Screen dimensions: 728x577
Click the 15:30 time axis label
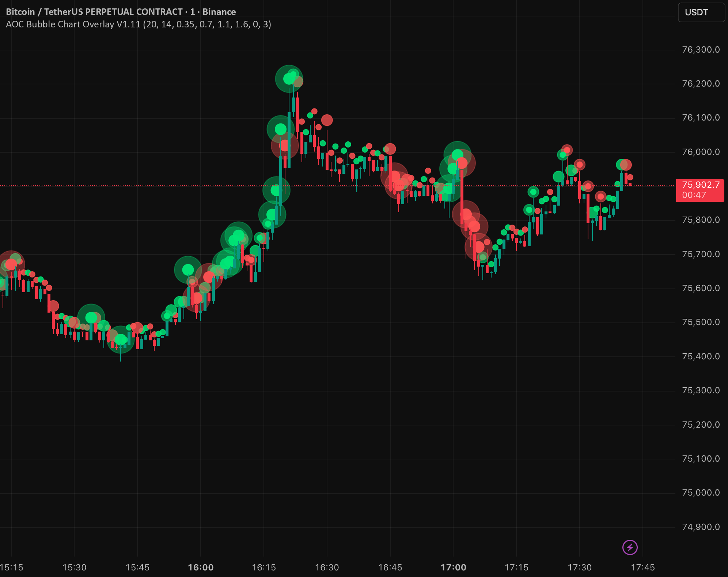(x=75, y=568)
